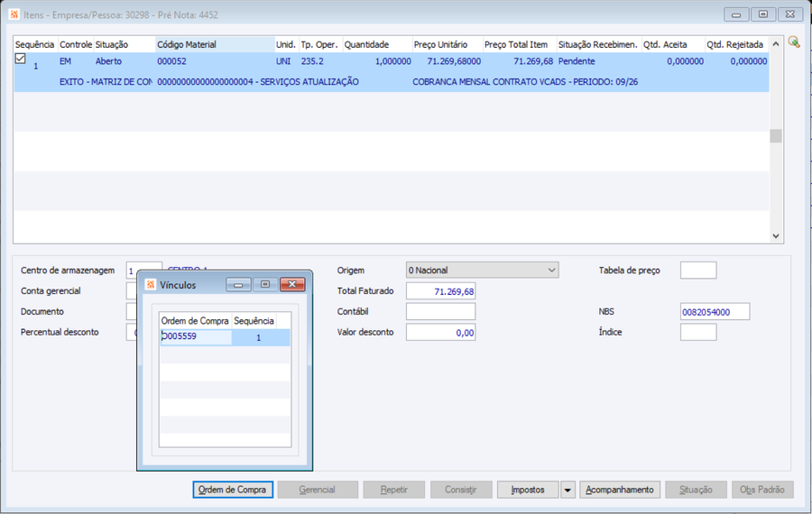Image resolution: width=812 pixels, height=514 pixels.
Task: Click the Centro de armazenagem field
Action: tap(144, 271)
